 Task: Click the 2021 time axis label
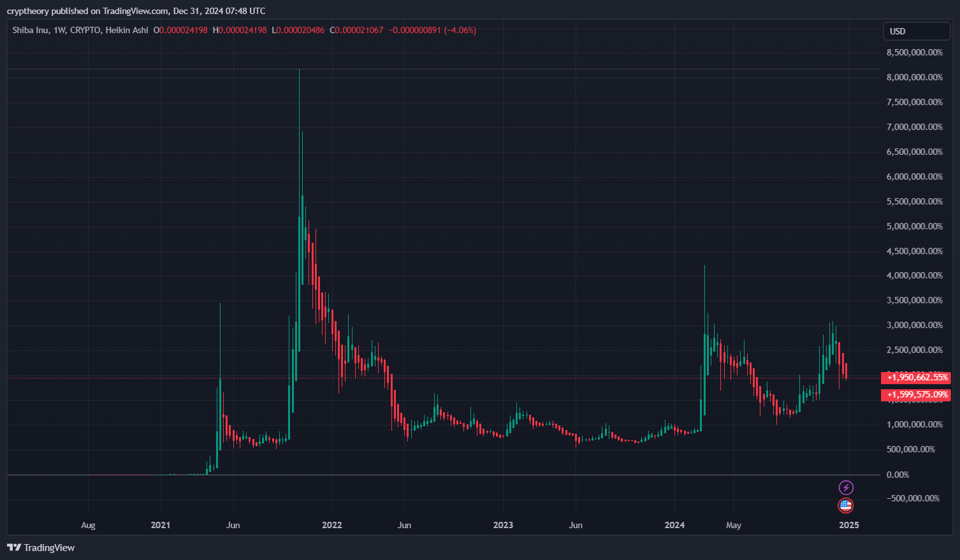pos(161,525)
